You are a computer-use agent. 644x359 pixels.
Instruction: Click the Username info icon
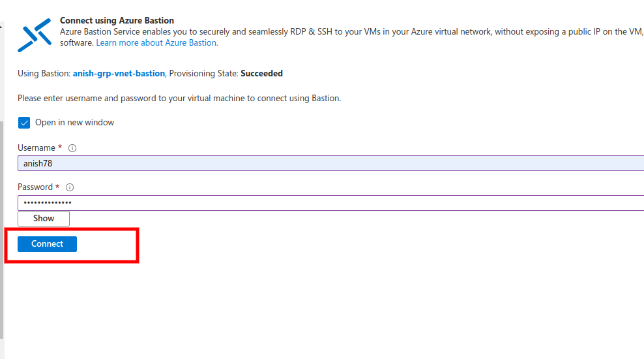pos(72,148)
